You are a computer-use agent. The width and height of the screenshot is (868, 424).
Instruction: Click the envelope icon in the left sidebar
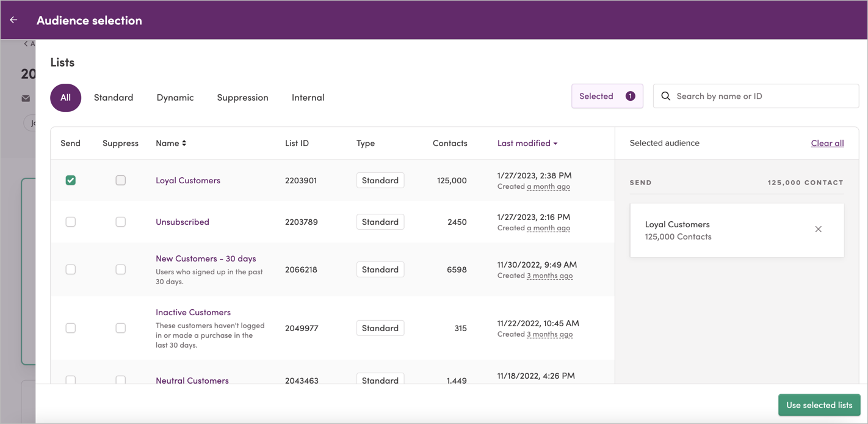pos(25,98)
